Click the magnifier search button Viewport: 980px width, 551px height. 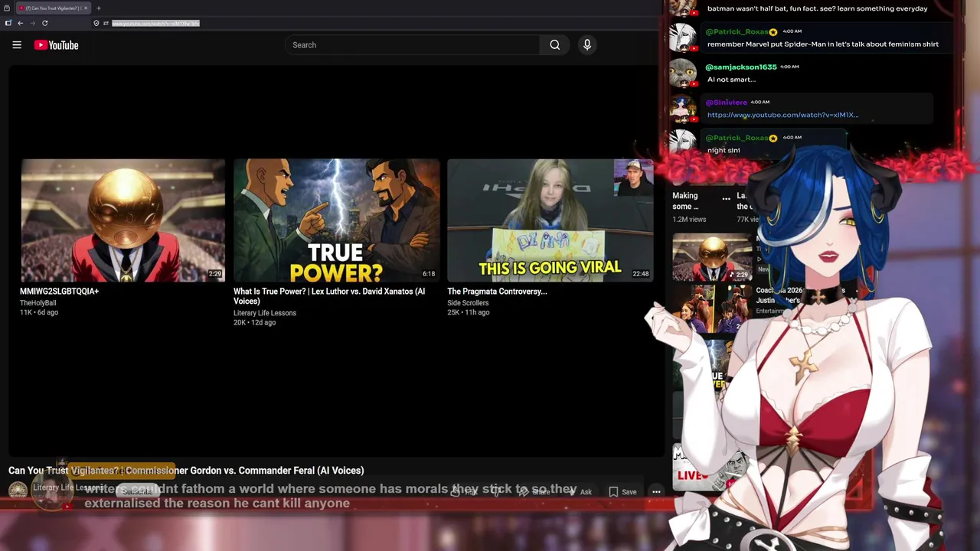click(x=554, y=45)
